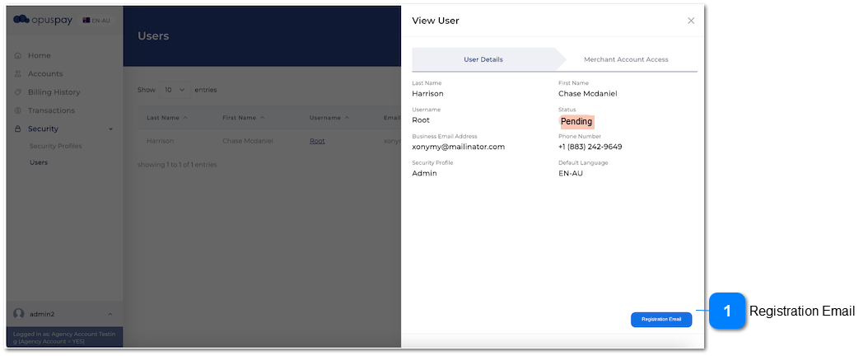The height and width of the screenshot is (356, 868).
Task: Open the entries-per-page dropdown showing 10
Action: point(175,90)
